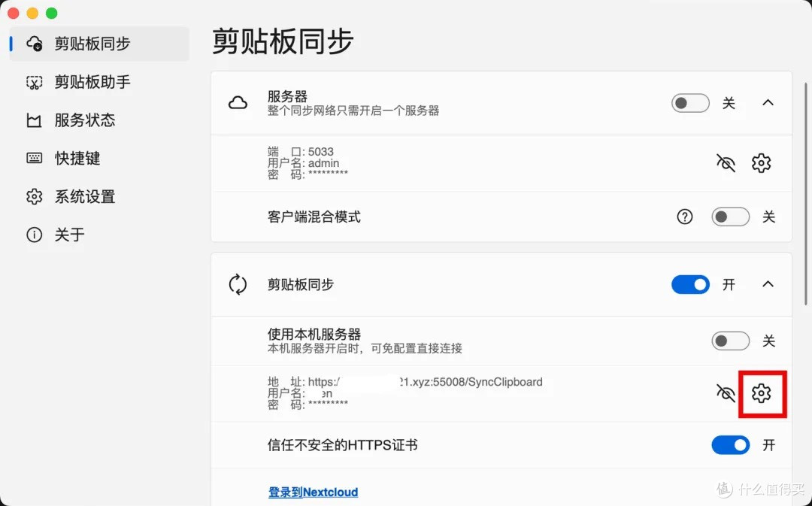Screen dimensions: 812x506
Task: Open 系统设置 from the sidebar
Action: click(99, 196)
